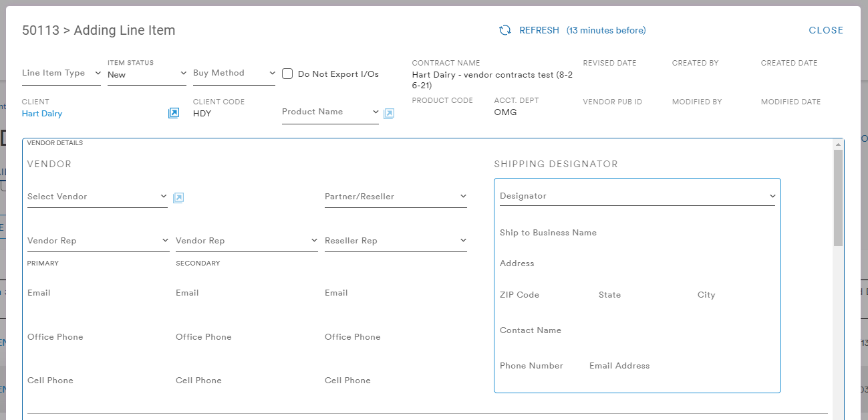Open the secondary Vendor Rep dropdown
Image resolution: width=868 pixels, height=420 pixels.
point(247,241)
